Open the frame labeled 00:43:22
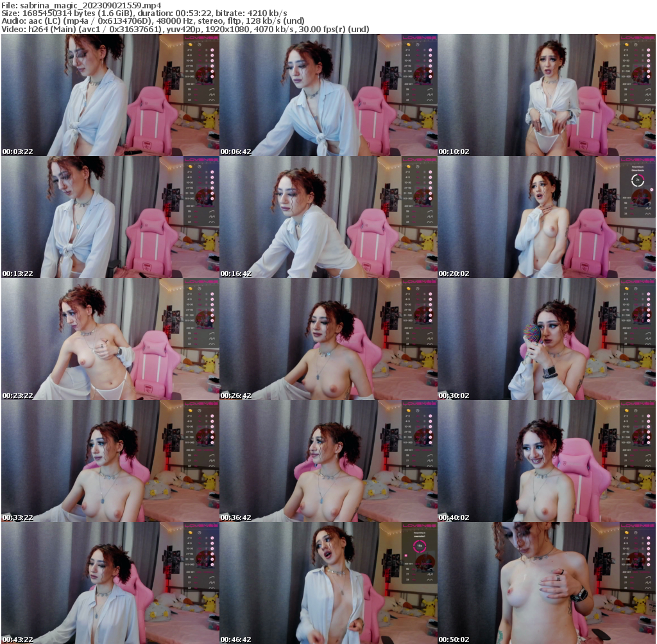Image resolution: width=657 pixels, height=644 pixels. (x=110, y=583)
